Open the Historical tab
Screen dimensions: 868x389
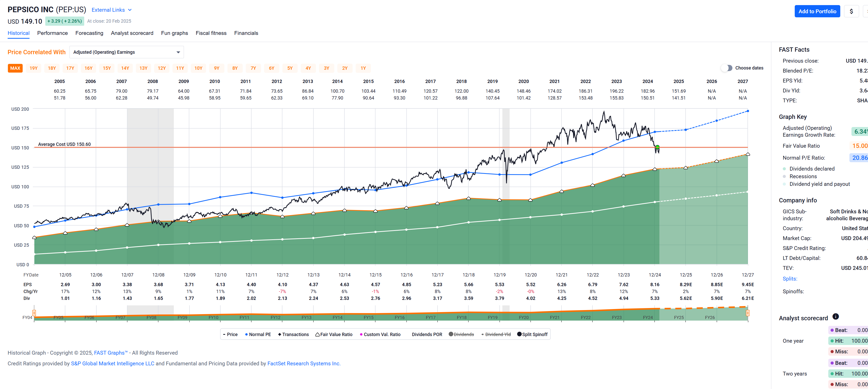19,33
